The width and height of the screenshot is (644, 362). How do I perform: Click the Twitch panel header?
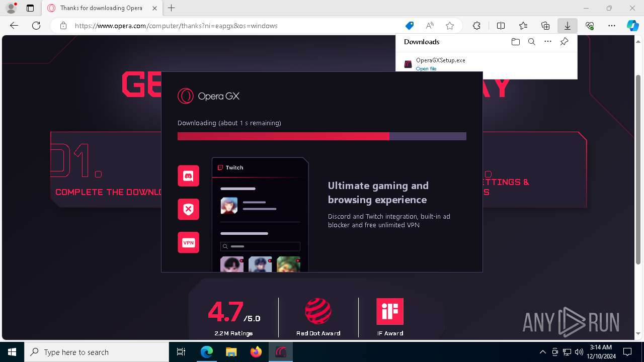pyautogui.click(x=260, y=167)
